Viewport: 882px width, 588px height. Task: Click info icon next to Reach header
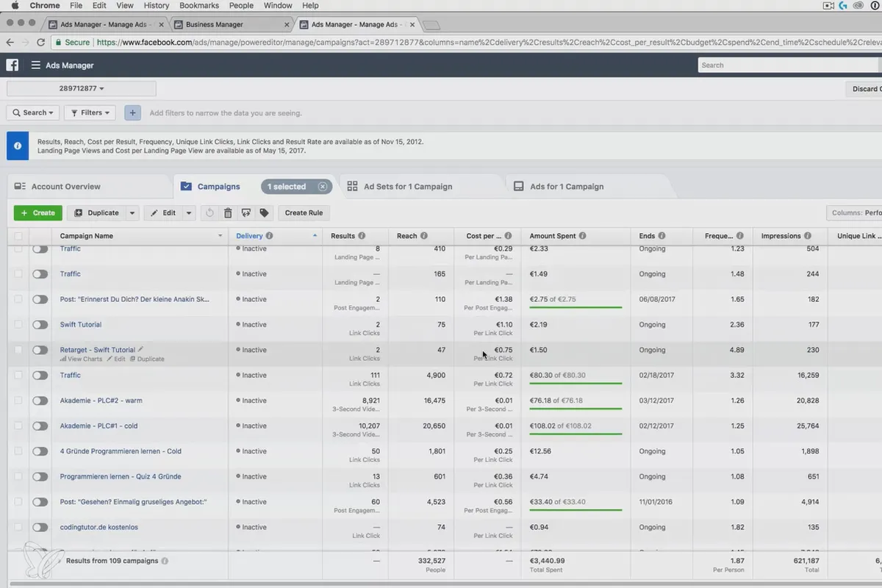pos(423,236)
